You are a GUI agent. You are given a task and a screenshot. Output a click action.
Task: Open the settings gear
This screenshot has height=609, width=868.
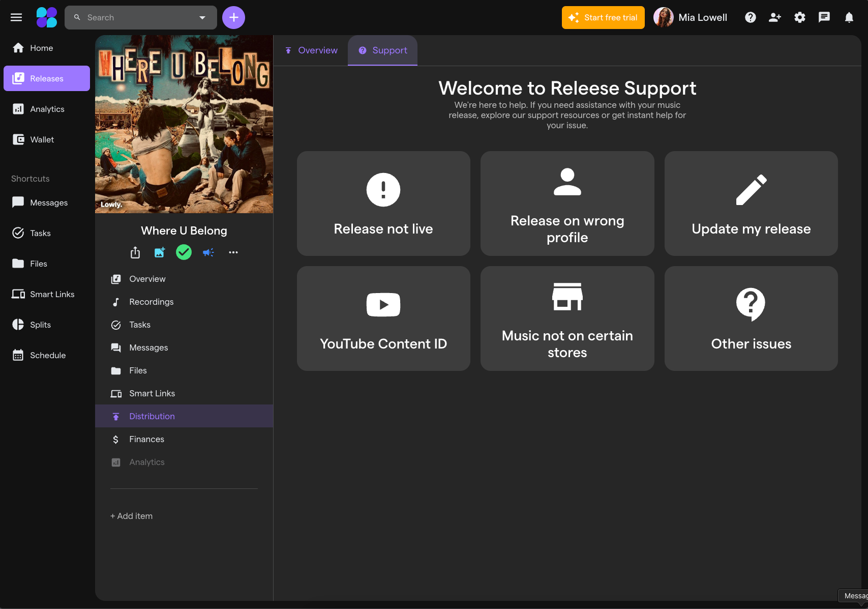click(x=800, y=17)
